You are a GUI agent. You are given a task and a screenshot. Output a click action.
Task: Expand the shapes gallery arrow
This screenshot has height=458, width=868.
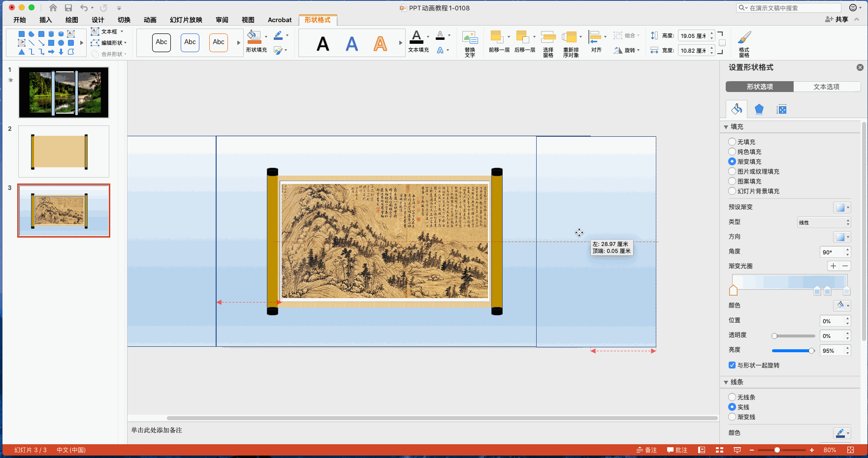(82, 43)
